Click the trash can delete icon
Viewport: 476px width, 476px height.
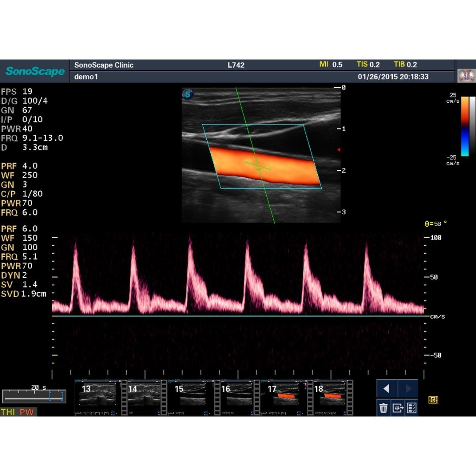[383, 408]
